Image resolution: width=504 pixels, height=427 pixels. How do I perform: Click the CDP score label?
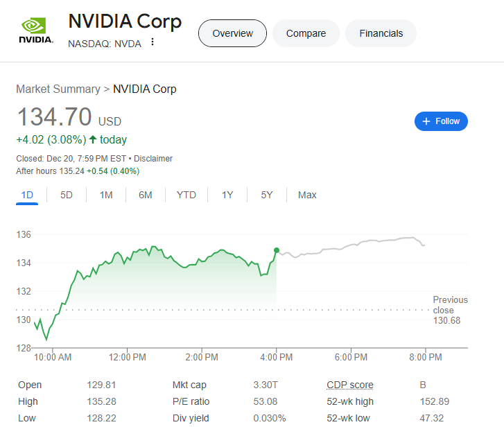pyautogui.click(x=349, y=385)
